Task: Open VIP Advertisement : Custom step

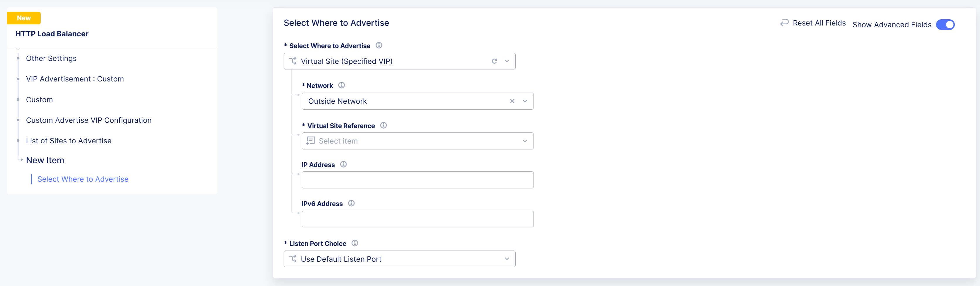Action: click(75, 79)
